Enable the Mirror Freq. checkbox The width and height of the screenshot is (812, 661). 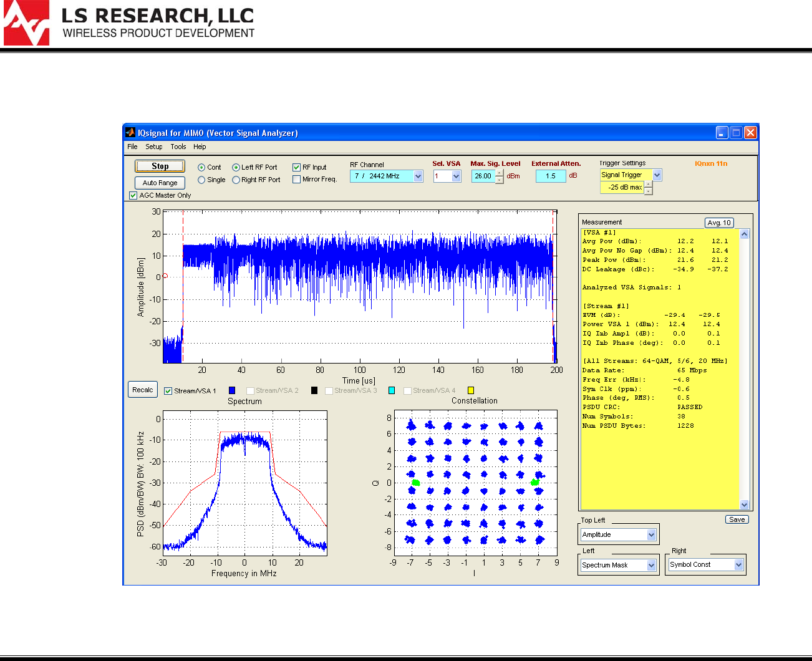click(297, 180)
